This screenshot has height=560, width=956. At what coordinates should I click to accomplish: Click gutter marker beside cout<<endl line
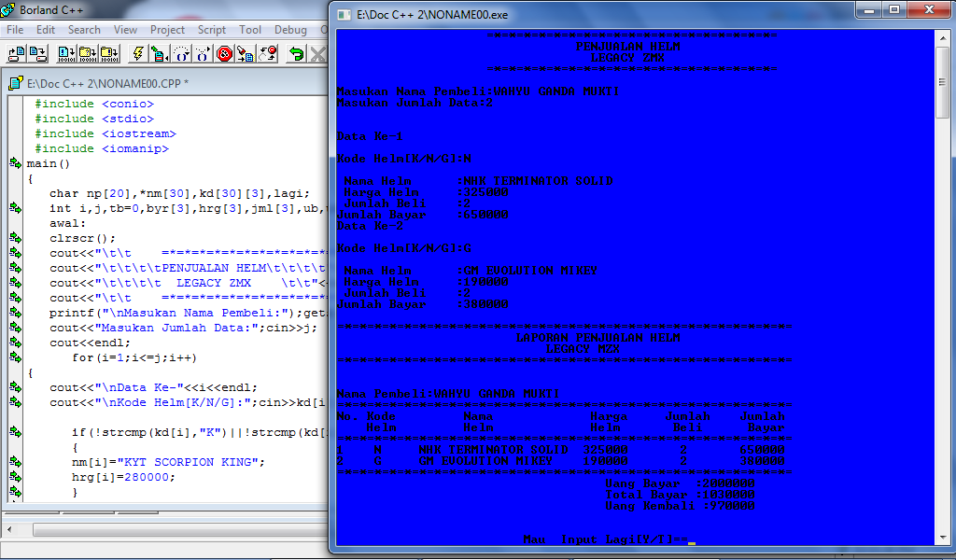point(15,343)
